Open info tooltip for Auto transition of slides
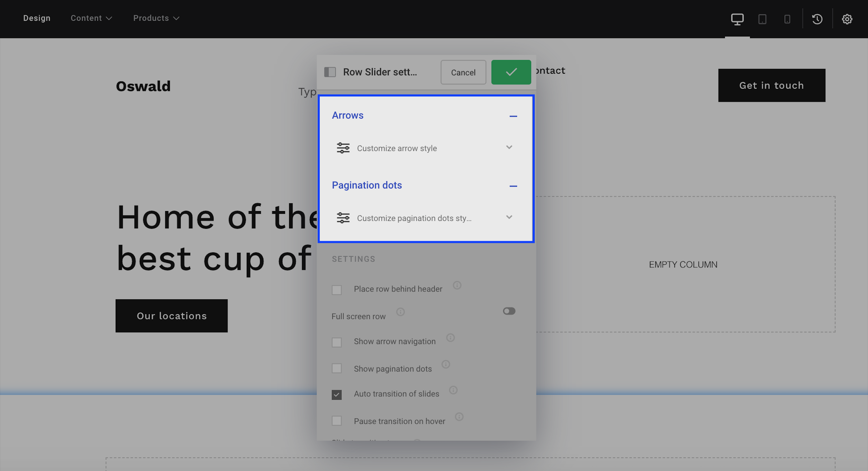The image size is (868, 471). (454, 390)
